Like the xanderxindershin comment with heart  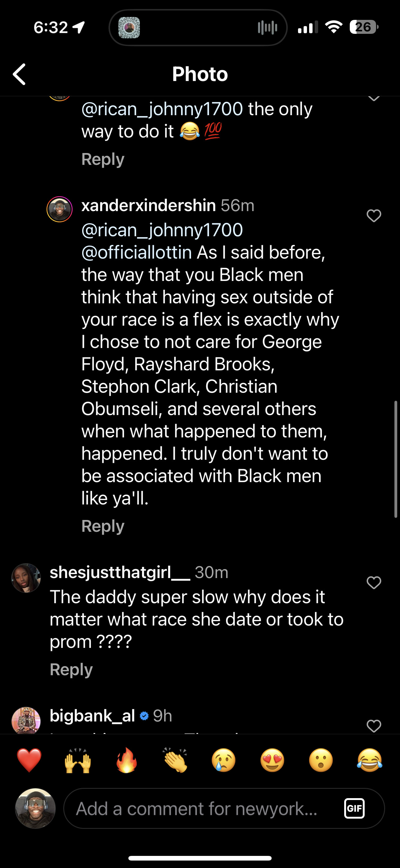tap(373, 216)
